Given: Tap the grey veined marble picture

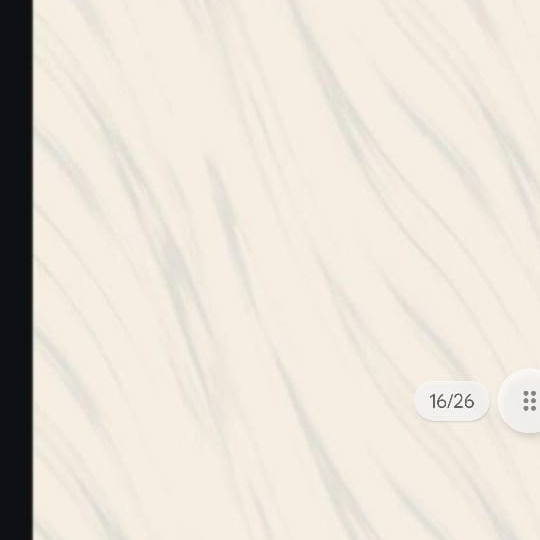Looking at the screenshot, I should (287, 270).
